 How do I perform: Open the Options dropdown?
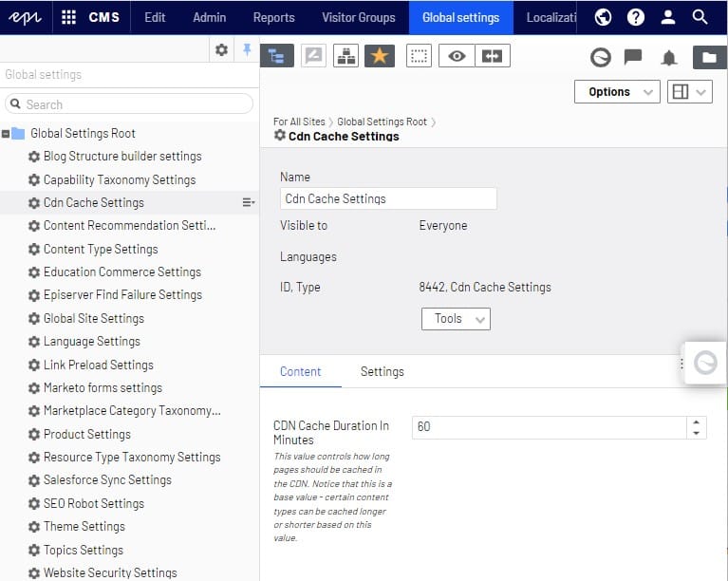click(x=617, y=92)
